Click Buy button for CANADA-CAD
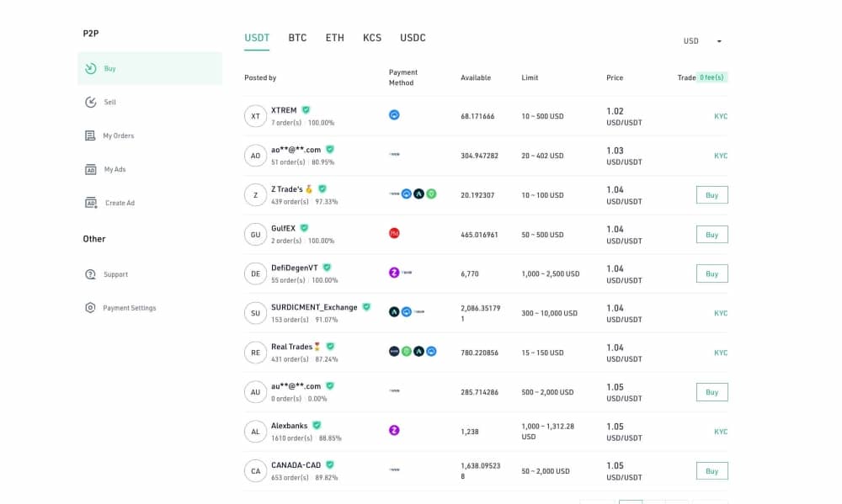The image size is (842, 504). pyautogui.click(x=712, y=470)
